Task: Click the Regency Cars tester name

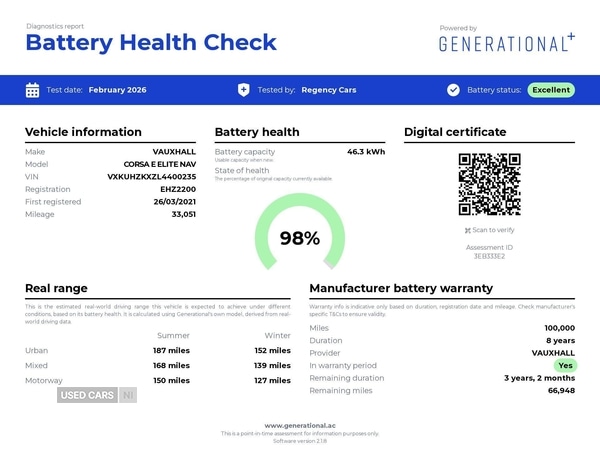Action: tap(328, 90)
